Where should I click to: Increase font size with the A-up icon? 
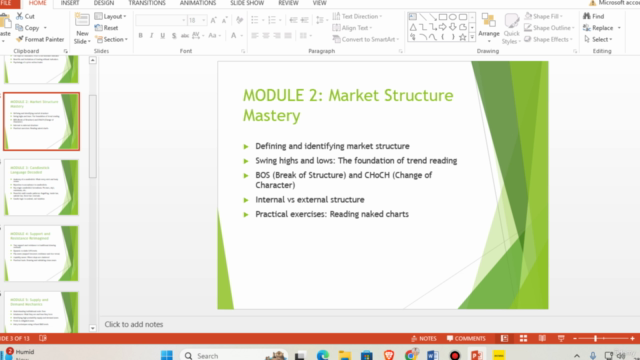pyautogui.click(x=213, y=20)
